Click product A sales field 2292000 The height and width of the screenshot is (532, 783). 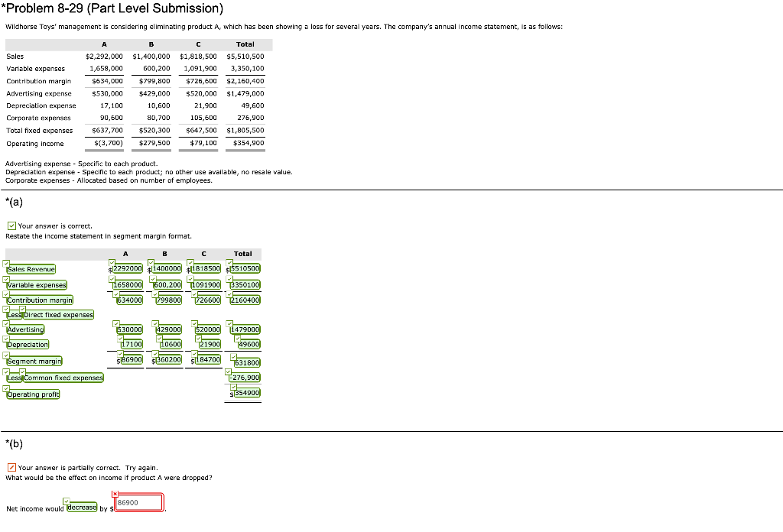[x=128, y=268]
